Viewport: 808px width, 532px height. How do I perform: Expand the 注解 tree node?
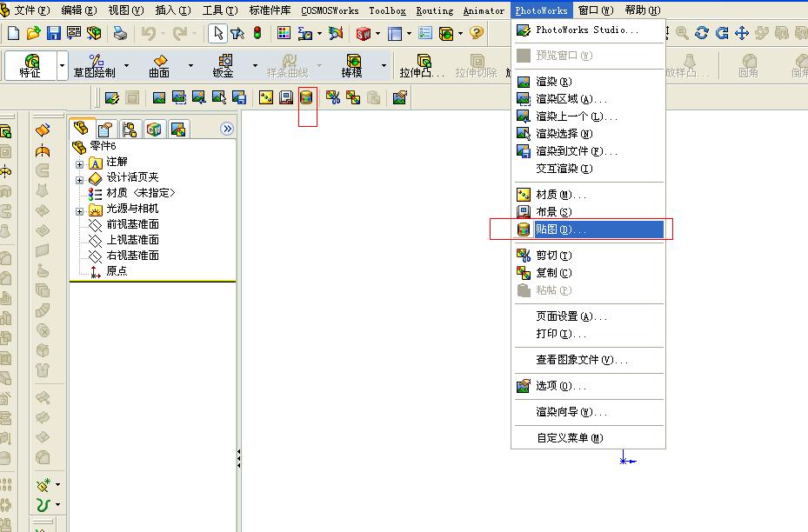point(79,164)
